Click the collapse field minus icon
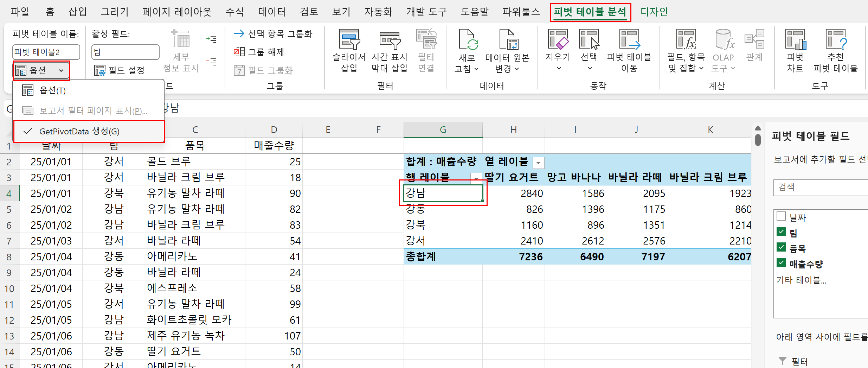 pyautogui.click(x=211, y=62)
